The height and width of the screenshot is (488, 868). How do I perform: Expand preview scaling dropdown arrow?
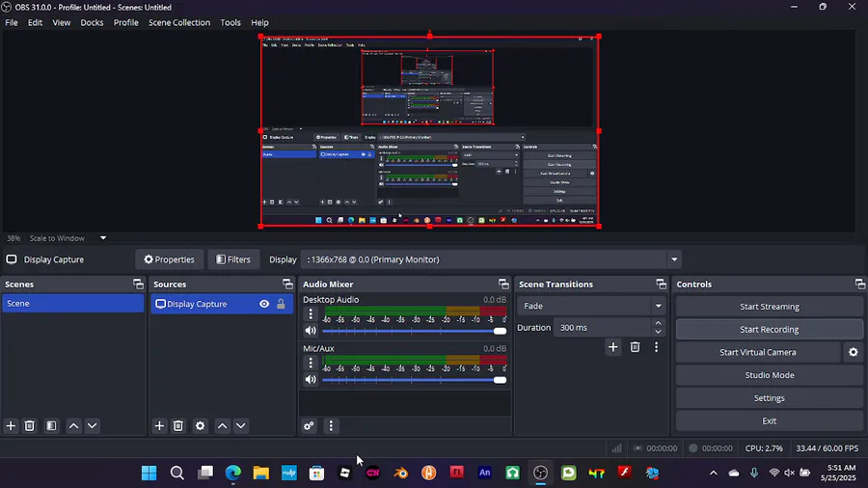pyautogui.click(x=103, y=238)
